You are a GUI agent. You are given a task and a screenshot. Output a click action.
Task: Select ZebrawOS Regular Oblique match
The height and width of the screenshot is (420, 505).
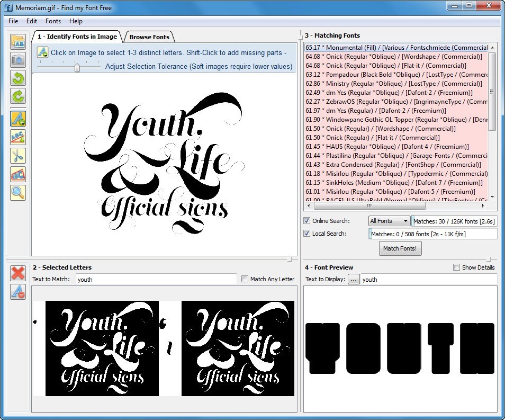click(x=396, y=102)
